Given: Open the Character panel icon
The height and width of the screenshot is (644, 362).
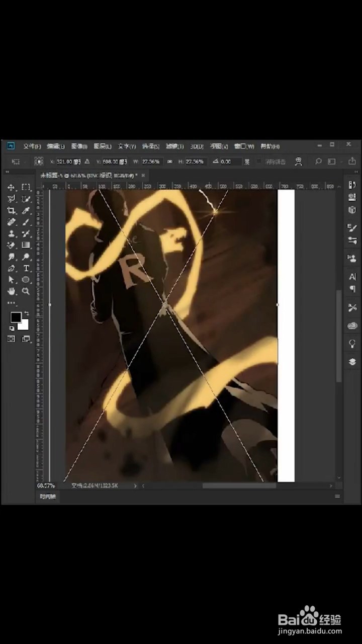Looking at the screenshot, I should coord(352,277).
